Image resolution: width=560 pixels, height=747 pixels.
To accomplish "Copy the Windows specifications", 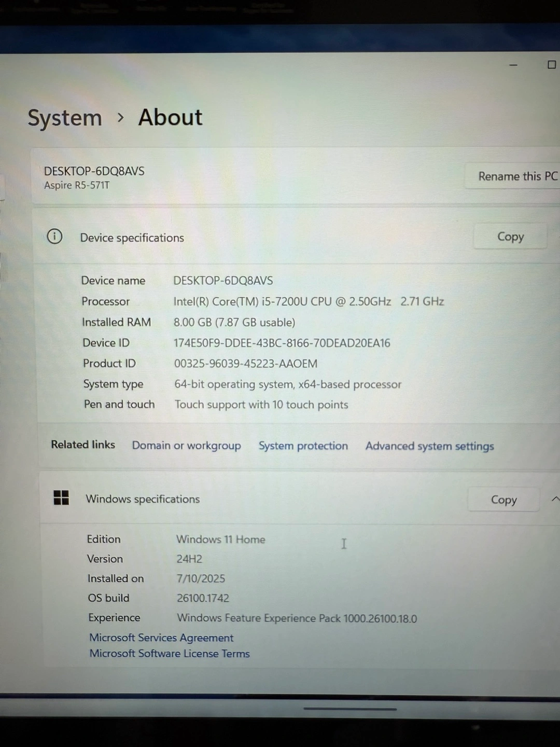I will coord(503,500).
